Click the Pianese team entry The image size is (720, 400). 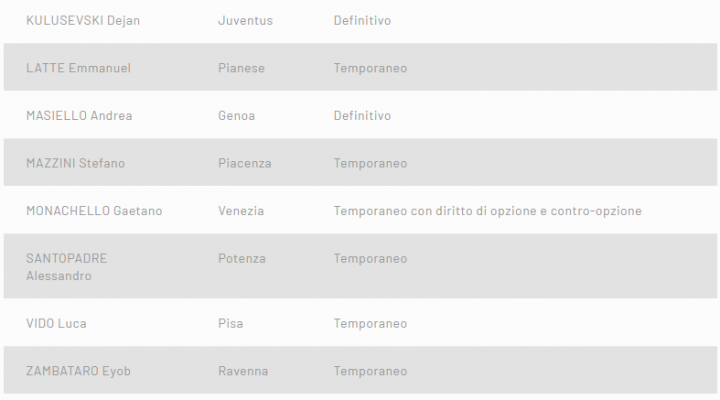pos(243,68)
